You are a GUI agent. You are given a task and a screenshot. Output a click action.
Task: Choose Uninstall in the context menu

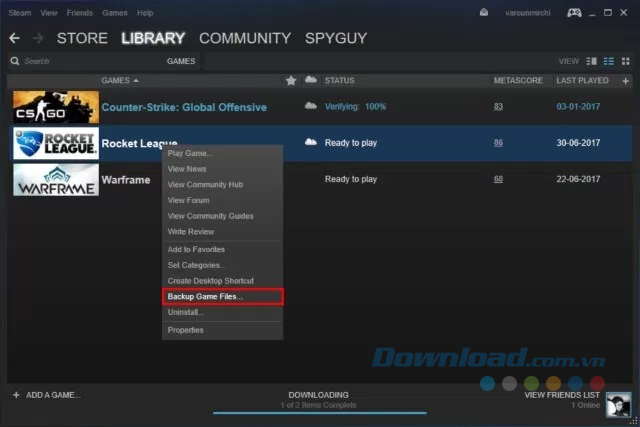[184, 312]
